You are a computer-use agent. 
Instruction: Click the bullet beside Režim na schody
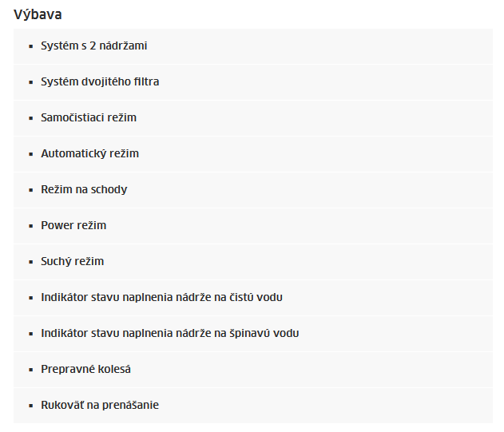[x=31, y=190]
